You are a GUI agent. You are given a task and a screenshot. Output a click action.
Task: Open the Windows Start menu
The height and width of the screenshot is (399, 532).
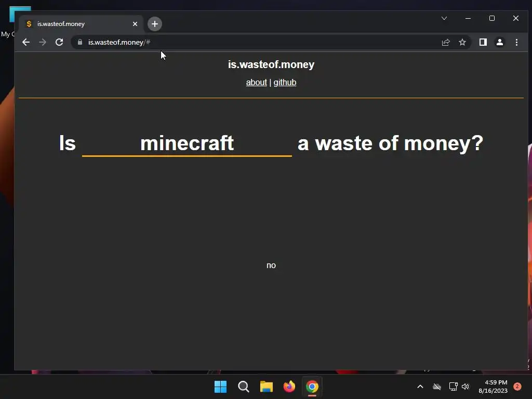tap(220, 387)
